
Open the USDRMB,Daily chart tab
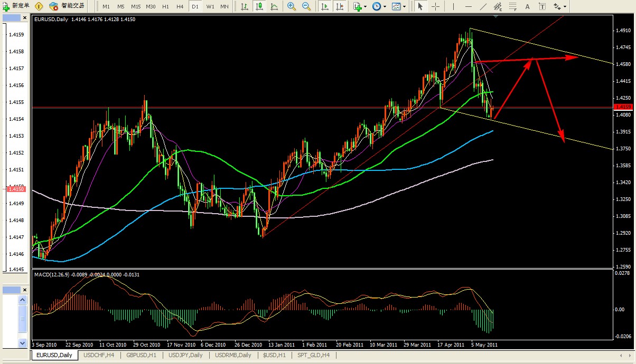point(233,355)
